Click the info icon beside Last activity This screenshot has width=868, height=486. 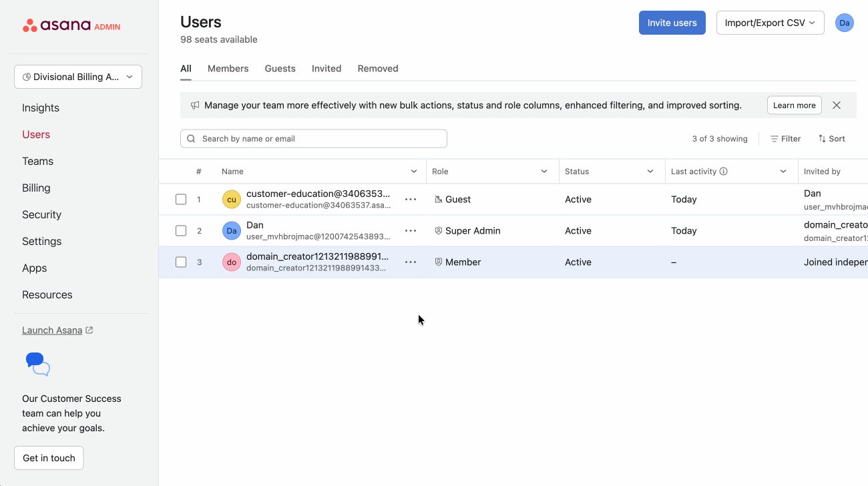(x=724, y=172)
